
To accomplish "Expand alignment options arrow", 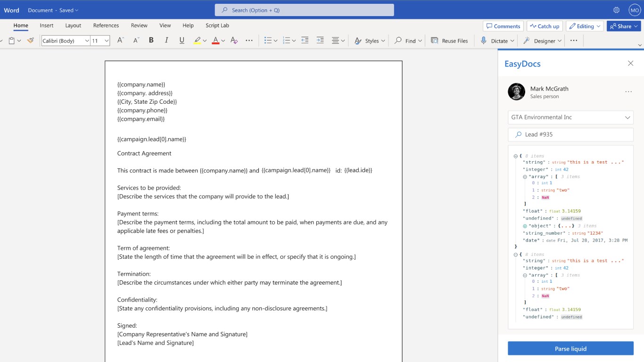I will tap(343, 41).
